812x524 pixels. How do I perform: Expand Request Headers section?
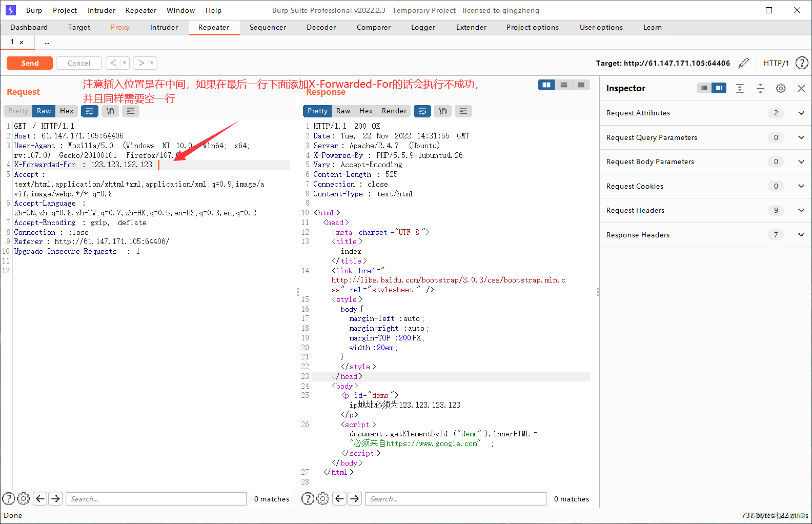pyautogui.click(x=801, y=210)
